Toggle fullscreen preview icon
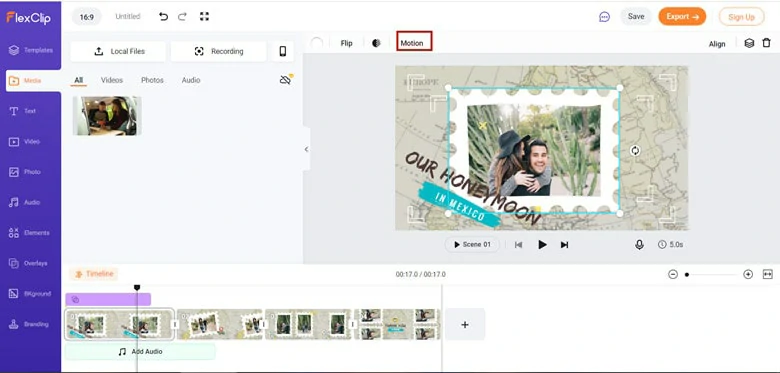780x373 pixels. tap(204, 16)
